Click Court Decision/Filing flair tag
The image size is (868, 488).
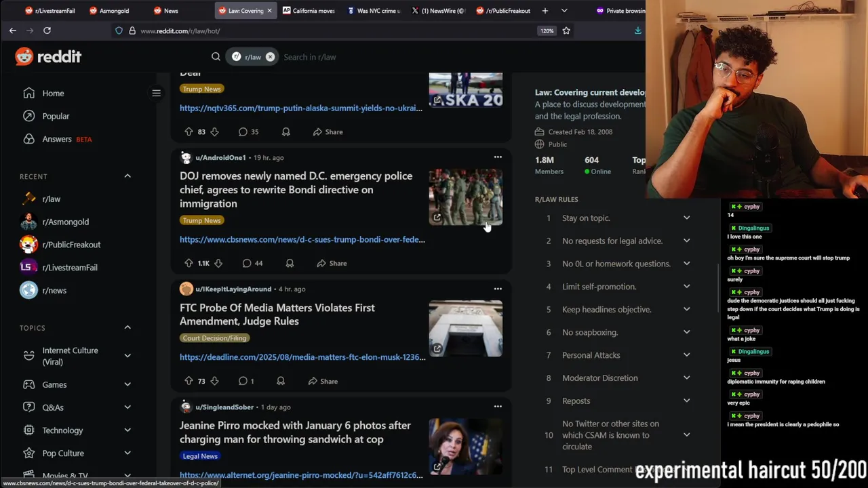[215, 338]
